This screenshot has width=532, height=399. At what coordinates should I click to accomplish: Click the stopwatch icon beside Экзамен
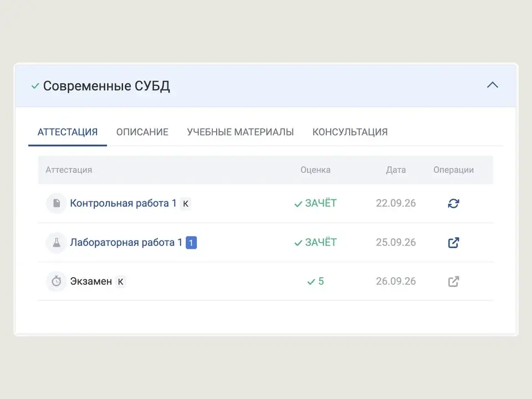57,282
